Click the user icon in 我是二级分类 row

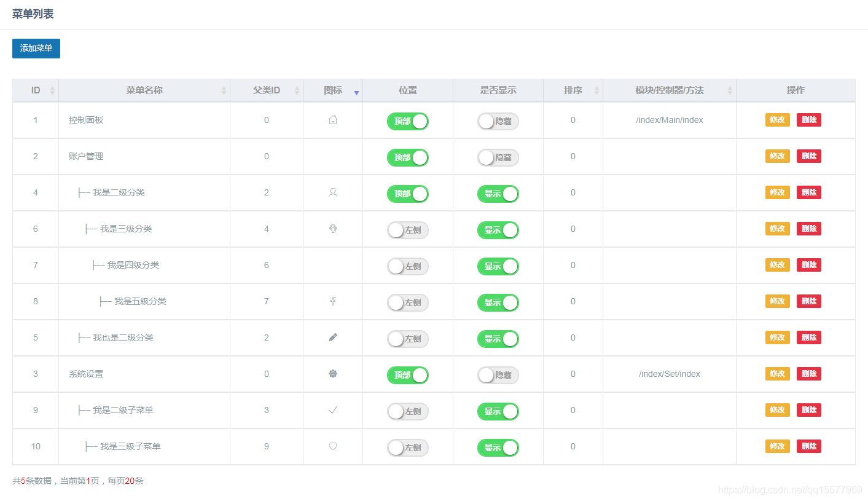tap(333, 192)
